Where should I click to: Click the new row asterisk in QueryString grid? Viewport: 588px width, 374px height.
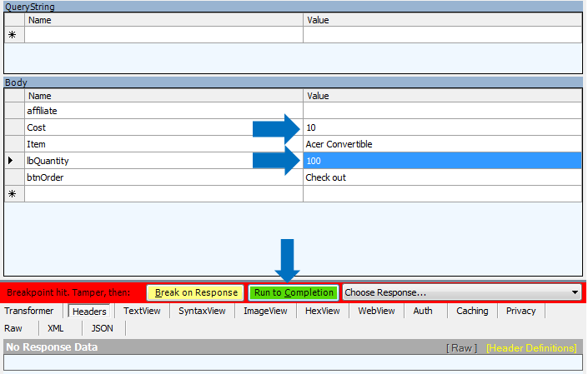click(13, 35)
